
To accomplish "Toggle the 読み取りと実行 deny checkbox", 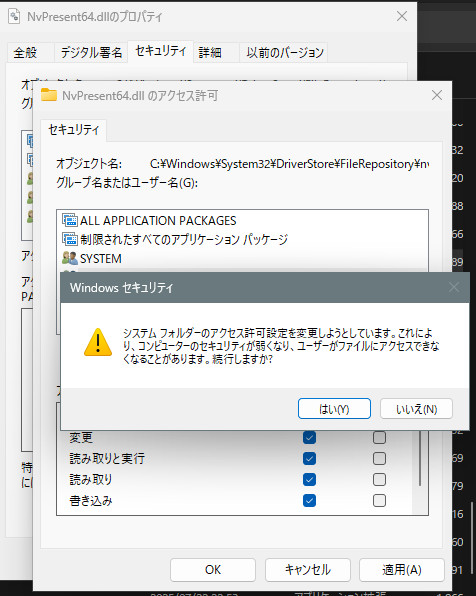I will coord(379,458).
